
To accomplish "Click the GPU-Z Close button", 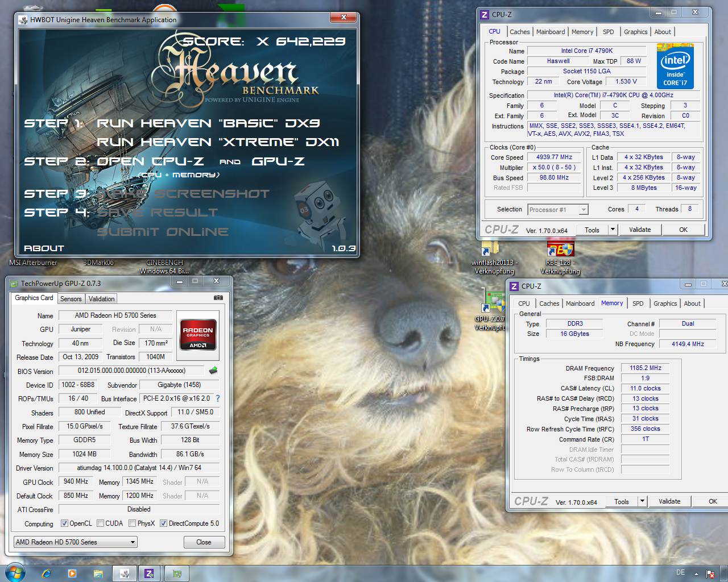I will 204,542.
